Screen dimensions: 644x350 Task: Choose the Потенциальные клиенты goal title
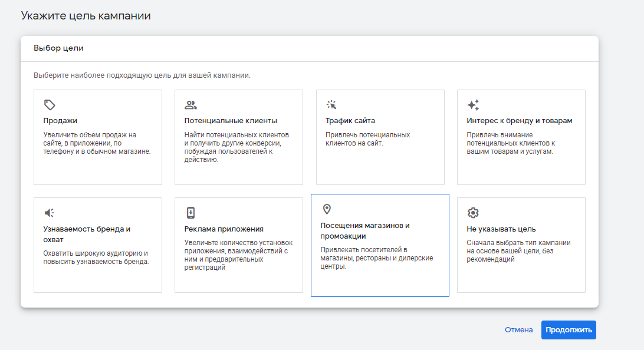[231, 121]
